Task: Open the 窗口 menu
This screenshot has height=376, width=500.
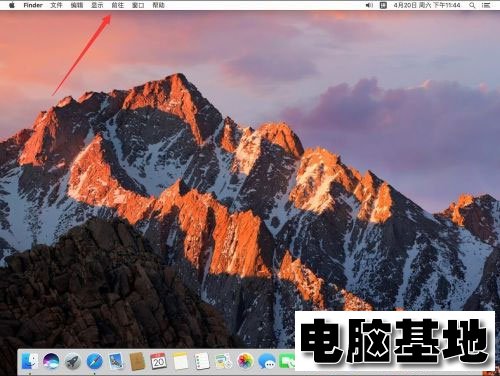Action: pyautogui.click(x=138, y=5)
